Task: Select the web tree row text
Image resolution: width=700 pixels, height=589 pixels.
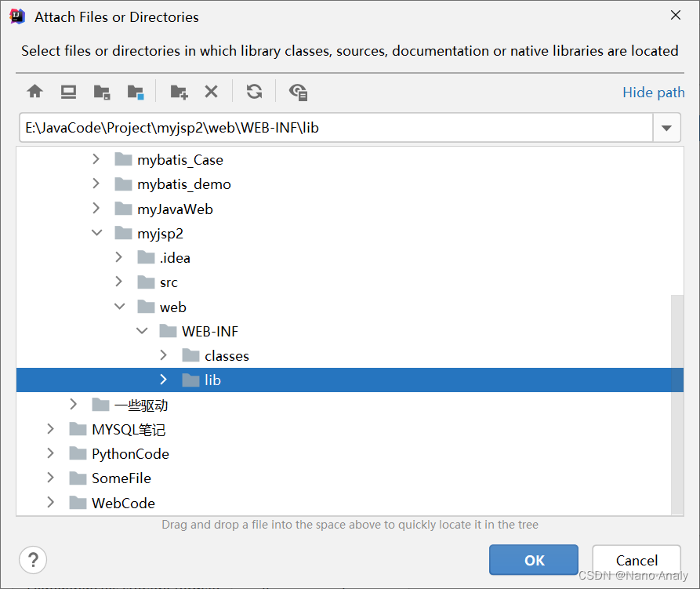Action: pyautogui.click(x=173, y=307)
